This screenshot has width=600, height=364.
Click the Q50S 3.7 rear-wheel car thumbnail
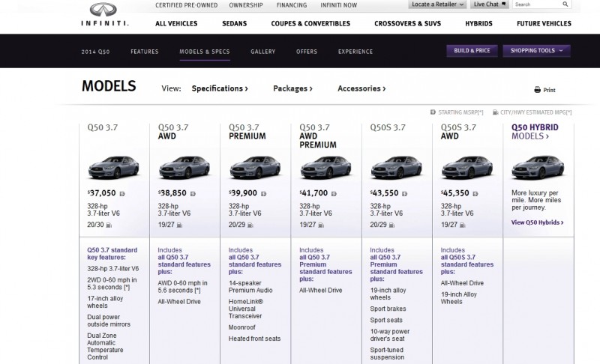click(397, 167)
